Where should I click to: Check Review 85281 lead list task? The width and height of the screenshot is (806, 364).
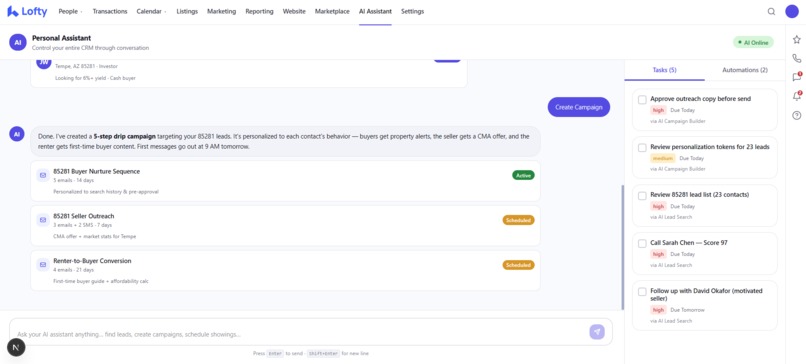(x=642, y=196)
